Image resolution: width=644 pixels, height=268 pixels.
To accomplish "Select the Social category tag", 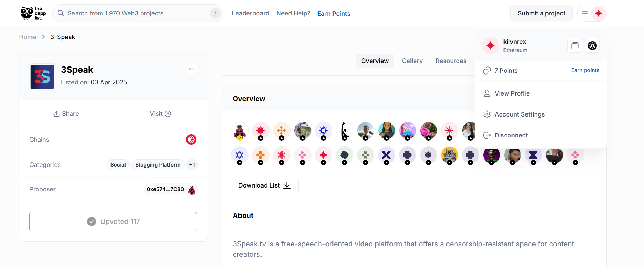I will [x=118, y=165].
